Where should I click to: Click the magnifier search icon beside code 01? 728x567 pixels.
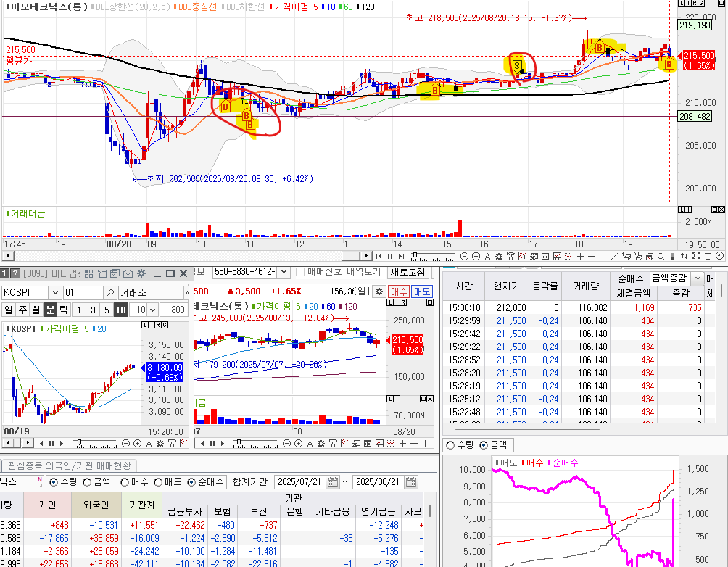pos(110,292)
